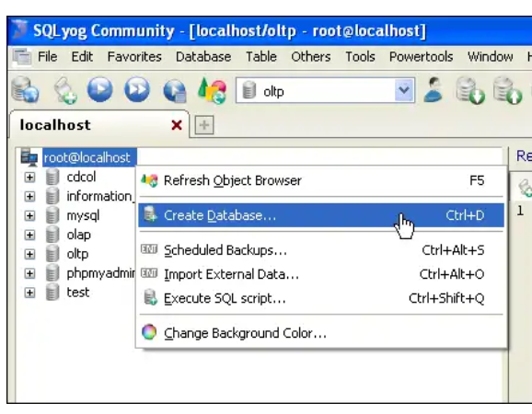Open the Table menu
Image resolution: width=532 pixels, height=414 pixels.
pos(260,56)
